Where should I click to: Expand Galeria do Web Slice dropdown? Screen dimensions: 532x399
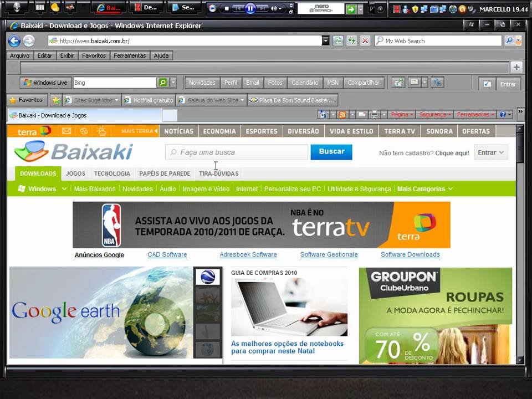click(x=242, y=100)
